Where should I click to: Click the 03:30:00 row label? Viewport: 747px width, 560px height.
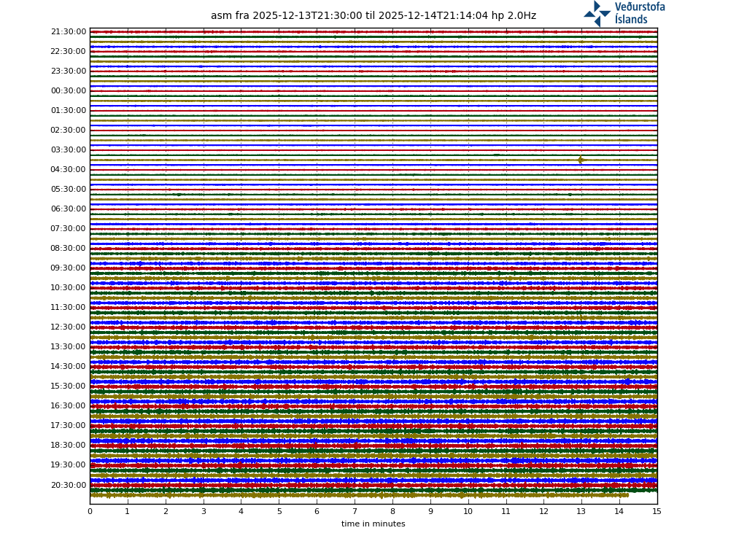point(69,150)
